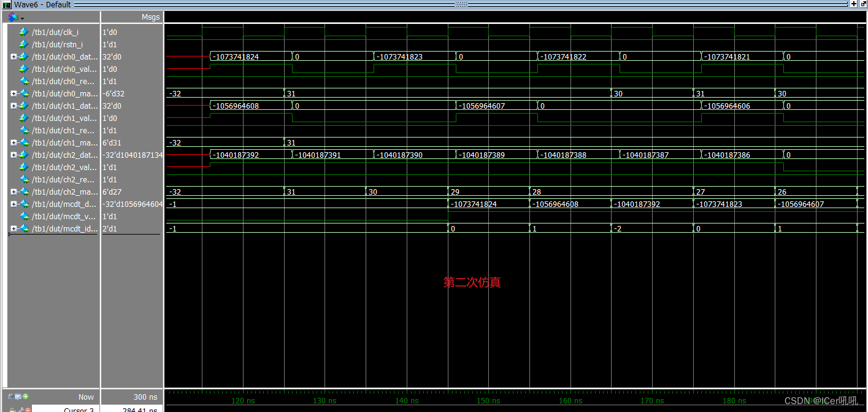Expand the ch1_ma bus signal

[13, 142]
